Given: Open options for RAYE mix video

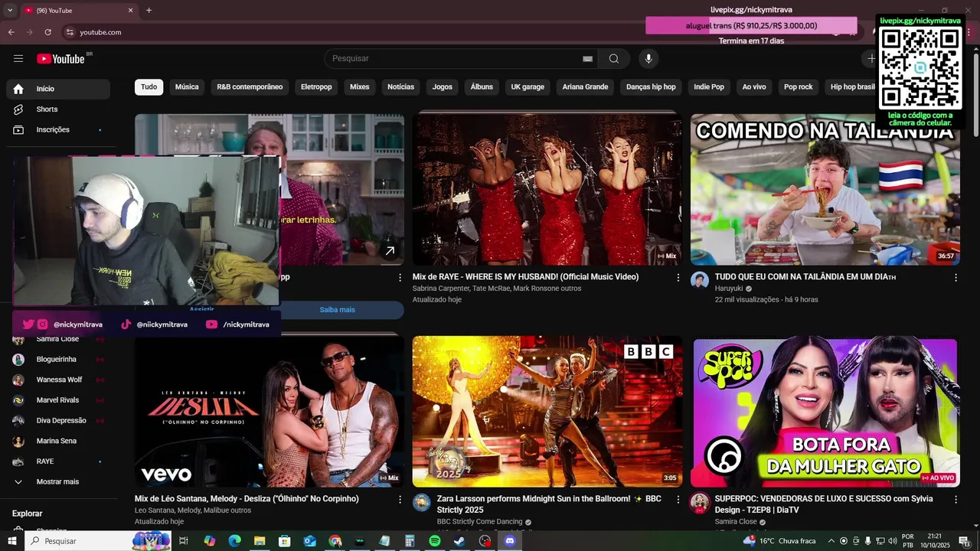Looking at the screenshot, I should tap(678, 278).
